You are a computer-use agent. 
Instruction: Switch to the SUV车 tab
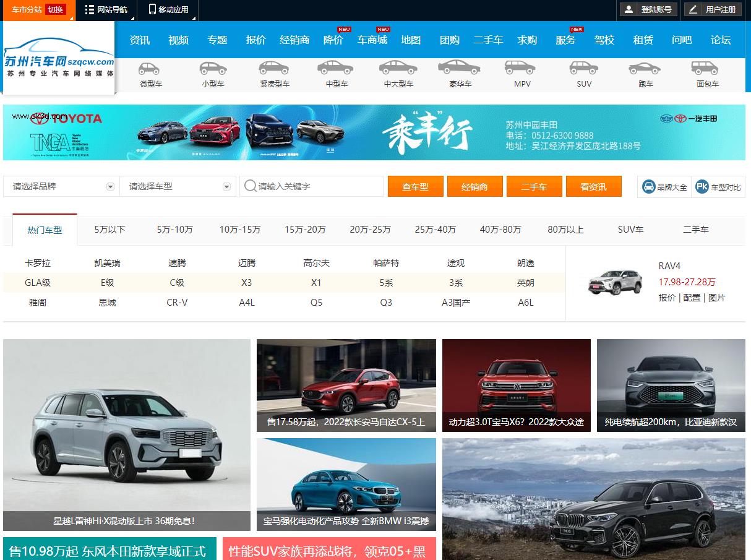[x=631, y=230]
